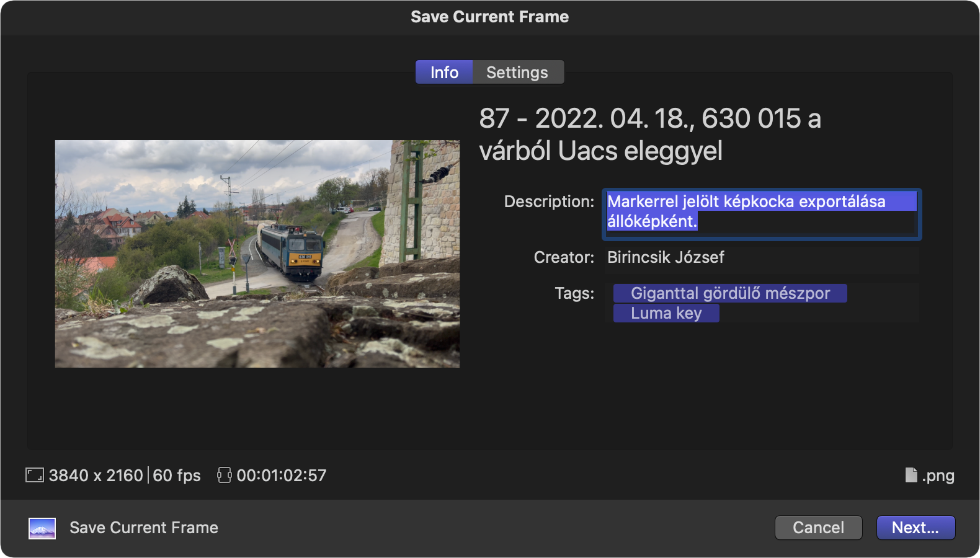Click the frame size icon beside 3840 x 2160
The height and width of the screenshot is (558, 980).
coord(35,476)
